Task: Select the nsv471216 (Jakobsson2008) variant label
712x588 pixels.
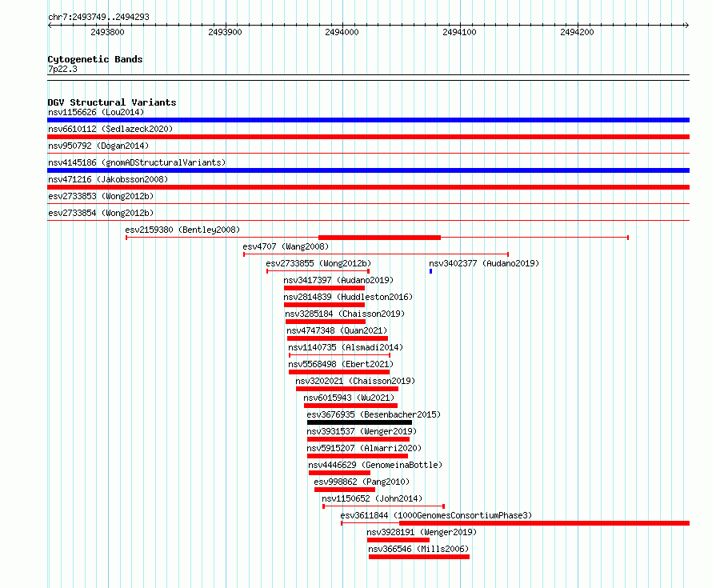Action: click(108, 179)
